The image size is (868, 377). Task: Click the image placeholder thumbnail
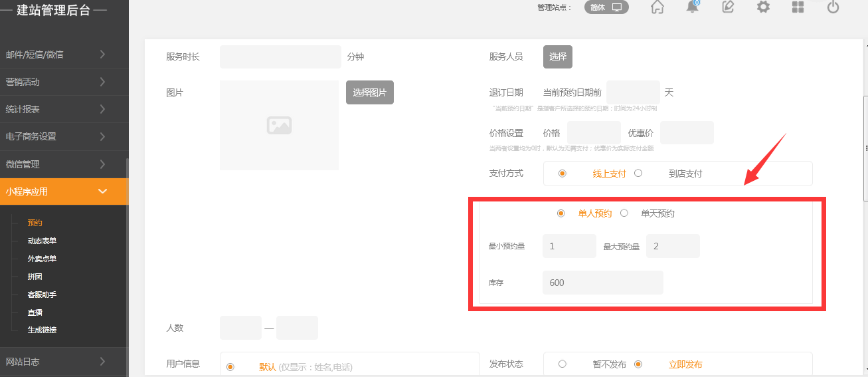click(279, 125)
